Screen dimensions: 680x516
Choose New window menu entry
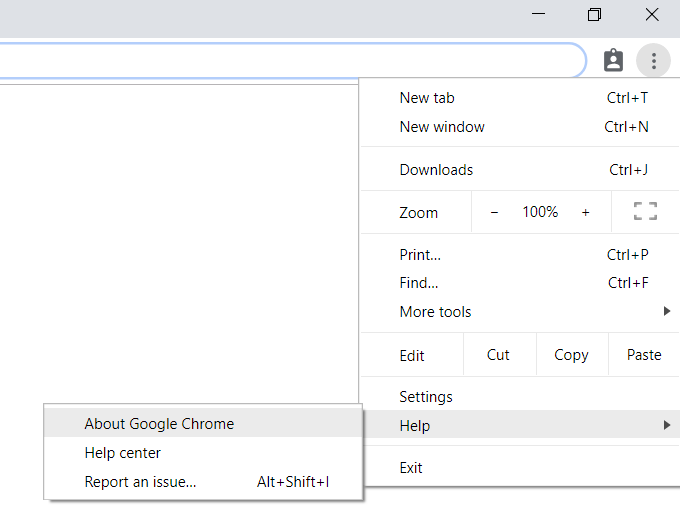tap(520, 127)
